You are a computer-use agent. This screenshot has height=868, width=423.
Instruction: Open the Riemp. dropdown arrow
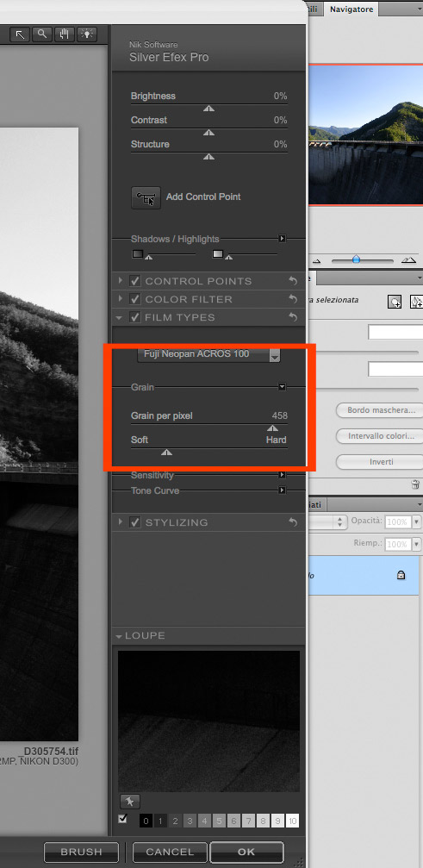[x=416, y=544]
